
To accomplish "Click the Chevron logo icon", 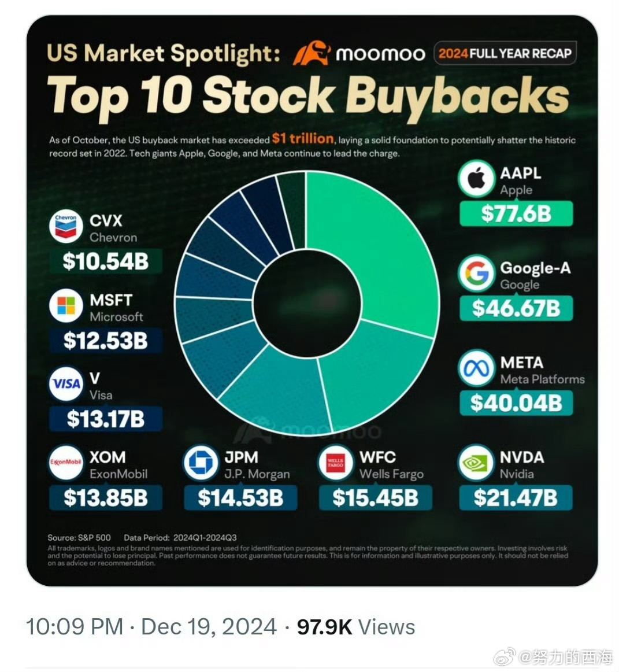I will [65, 226].
